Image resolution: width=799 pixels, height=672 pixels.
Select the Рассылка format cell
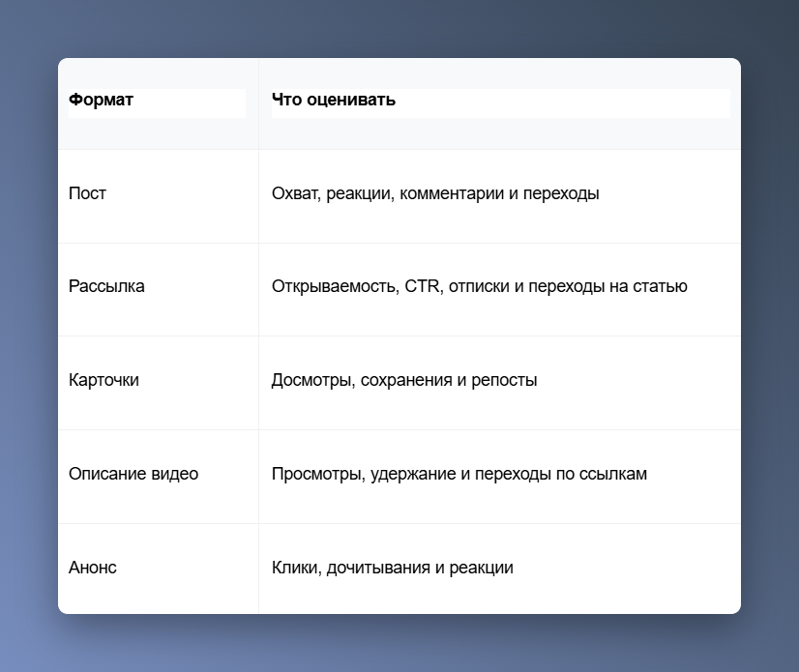[x=158, y=289]
